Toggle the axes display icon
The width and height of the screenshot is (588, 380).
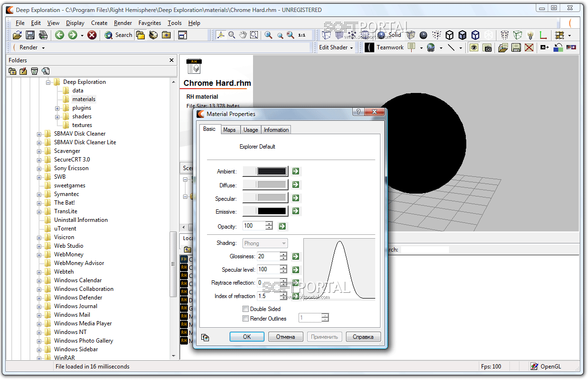[543, 35]
